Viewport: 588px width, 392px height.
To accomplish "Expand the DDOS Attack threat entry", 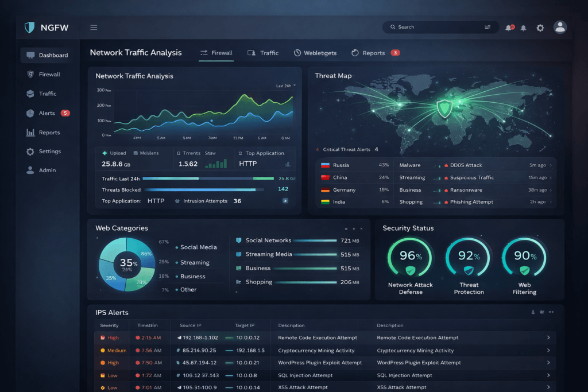I will tap(550, 165).
